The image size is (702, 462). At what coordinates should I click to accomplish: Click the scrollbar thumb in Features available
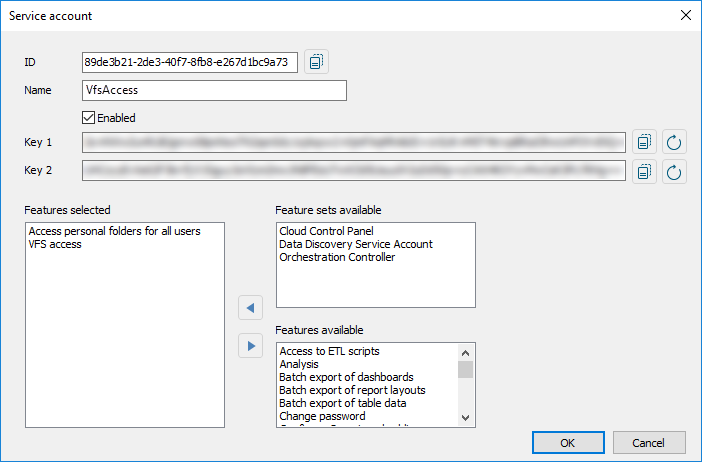pos(466,369)
